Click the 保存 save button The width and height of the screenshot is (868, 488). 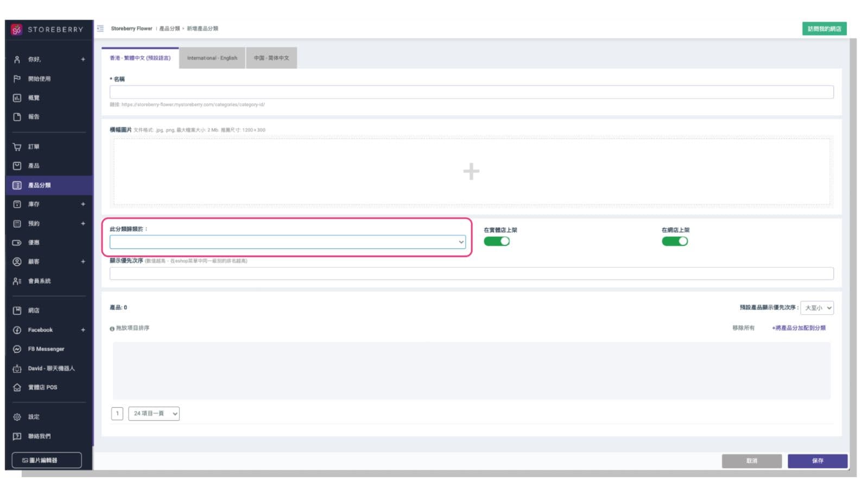(x=818, y=461)
